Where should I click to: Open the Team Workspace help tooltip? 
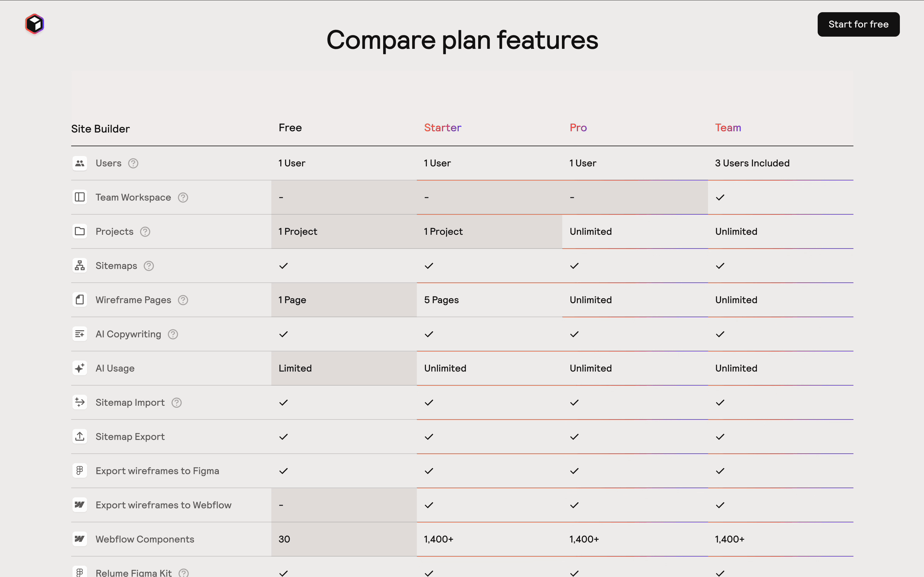[x=182, y=197]
